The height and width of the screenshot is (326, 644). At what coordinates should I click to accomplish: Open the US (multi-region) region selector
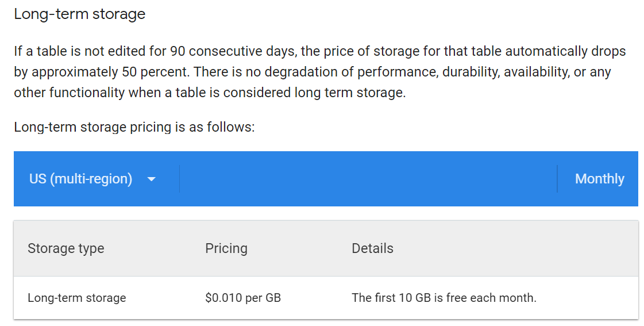point(92,179)
